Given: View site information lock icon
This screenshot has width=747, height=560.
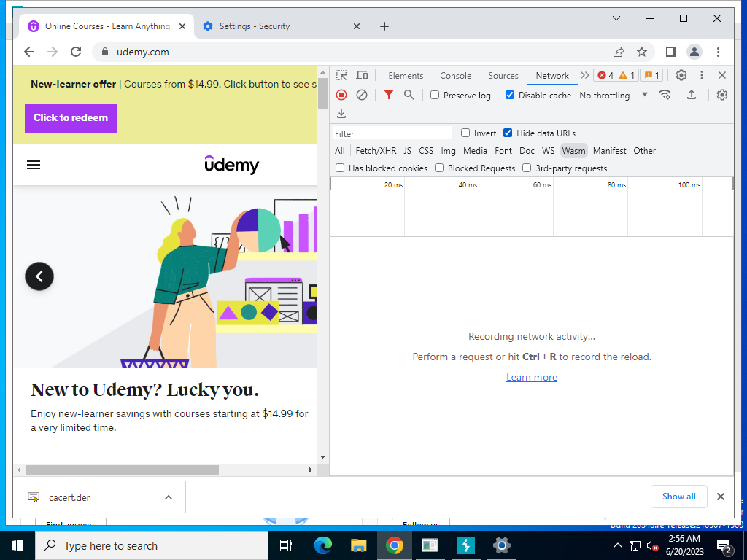Looking at the screenshot, I should [105, 52].
